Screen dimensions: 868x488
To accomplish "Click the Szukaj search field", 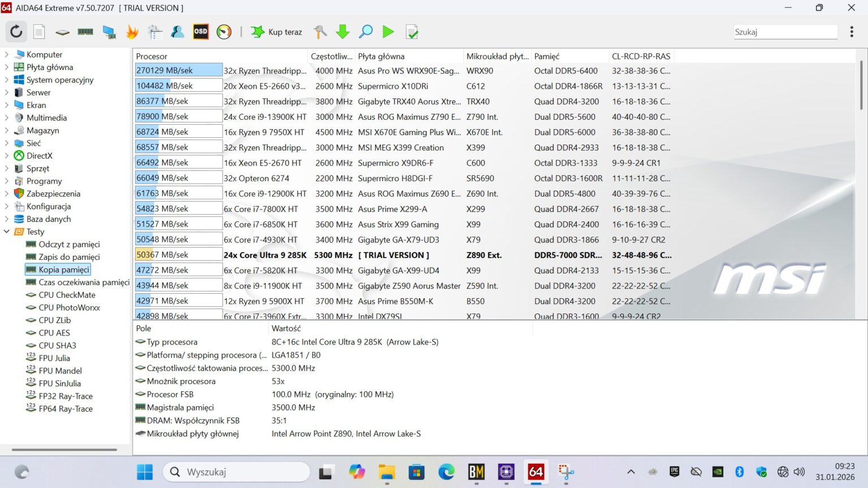I will tap(784, 32).
